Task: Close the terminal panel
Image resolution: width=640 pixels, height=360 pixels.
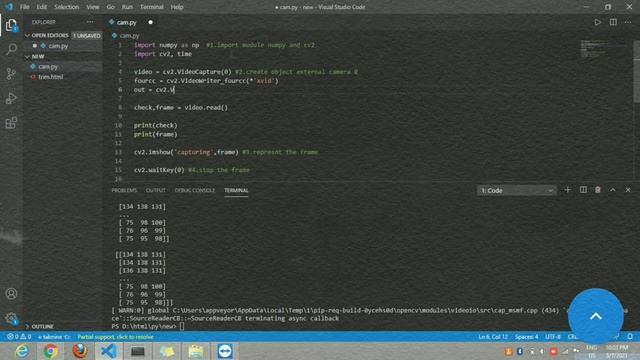Action: [628, 190]
